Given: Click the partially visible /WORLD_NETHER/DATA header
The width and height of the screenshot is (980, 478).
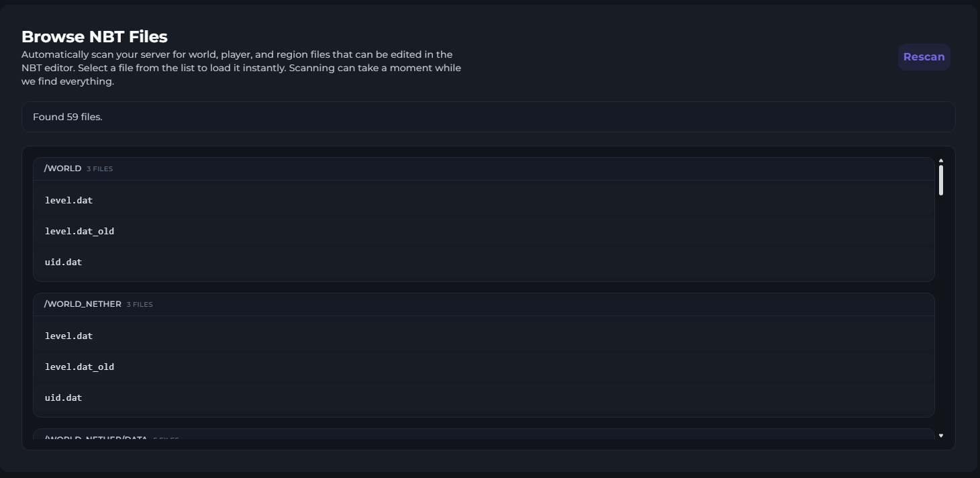Looking at the screenshot, I should click(x=95, y=438).
